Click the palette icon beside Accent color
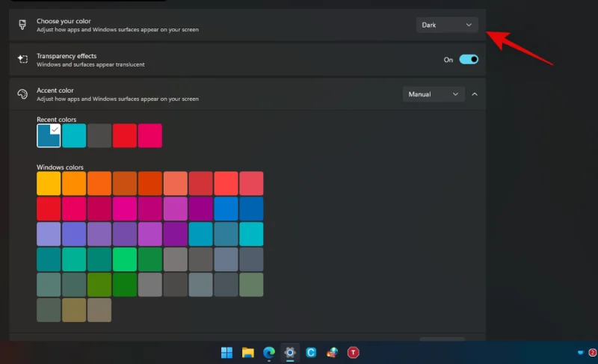This screenshot has height=364, width=598. click(22, 94)
